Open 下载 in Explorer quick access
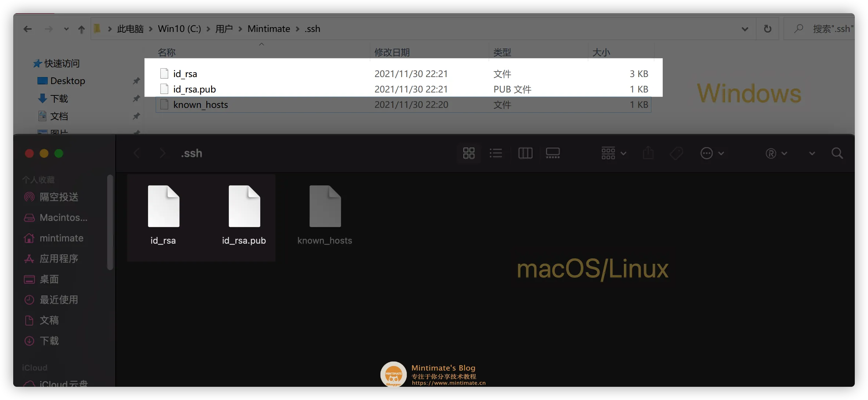This screenshot has width=868, height=400. (53, 98)
